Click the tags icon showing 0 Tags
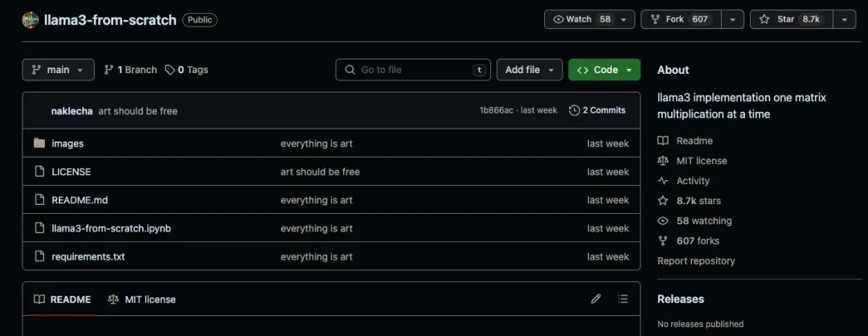This screenshot has height=336, width=868. click(x=170, y=70)
